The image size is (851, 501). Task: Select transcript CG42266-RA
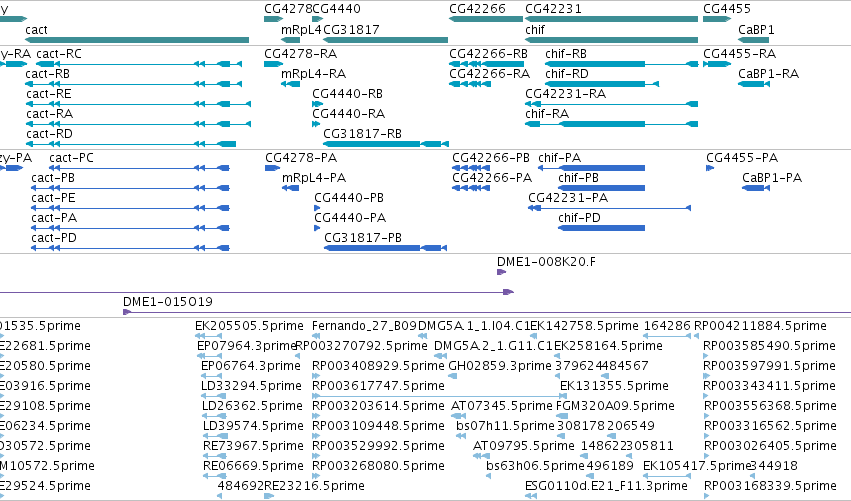click(470, 84)
